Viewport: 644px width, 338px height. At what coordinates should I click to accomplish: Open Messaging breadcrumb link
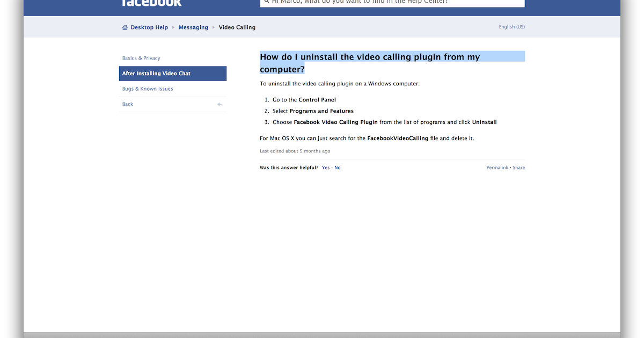tap(193, 27)
